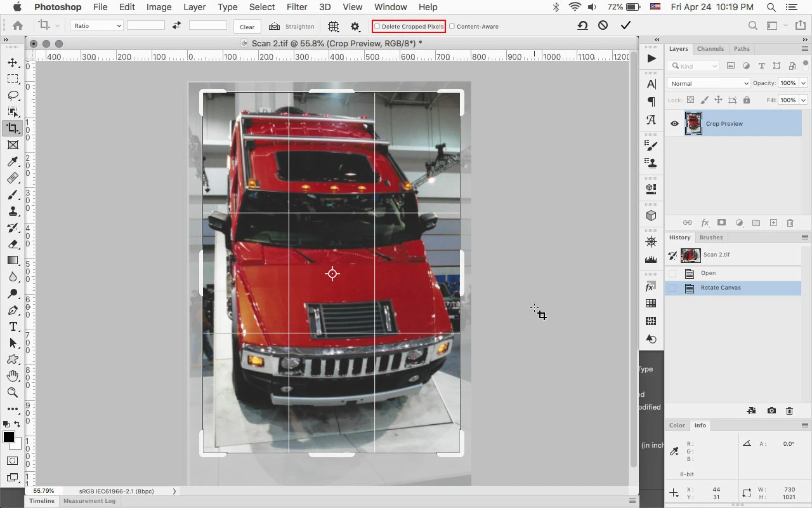Swap width and height arrows
The height and width of the screenshot is (508, 812).
(x=176, y=25)
